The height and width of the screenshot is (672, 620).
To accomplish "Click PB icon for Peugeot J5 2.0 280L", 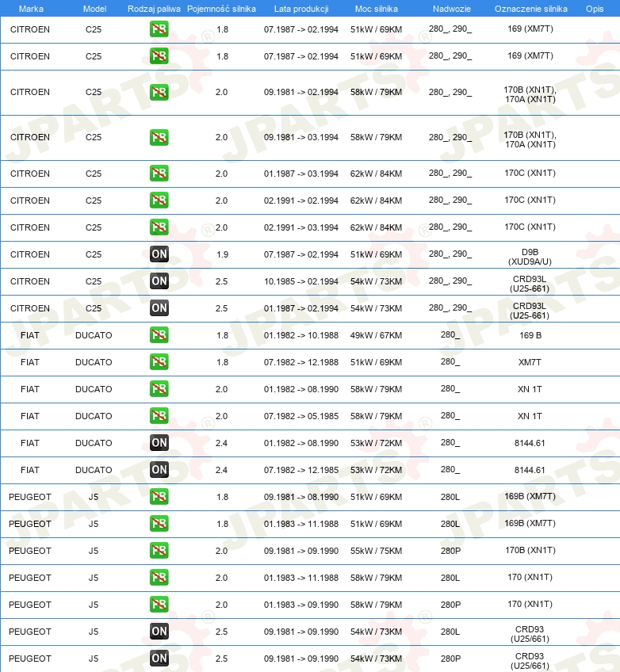I will point(159,578).
